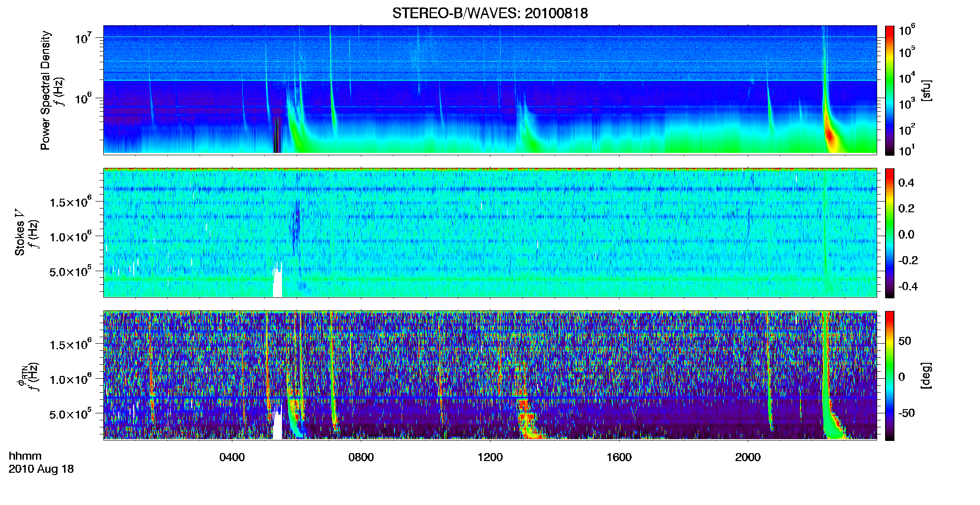Click the 0.4 value on Stokes V scale
Screen dimensions: 980x505
coord(906,183)
